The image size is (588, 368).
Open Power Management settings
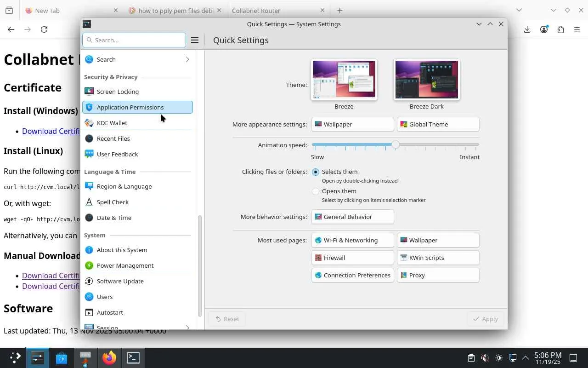tap(137, 265)
